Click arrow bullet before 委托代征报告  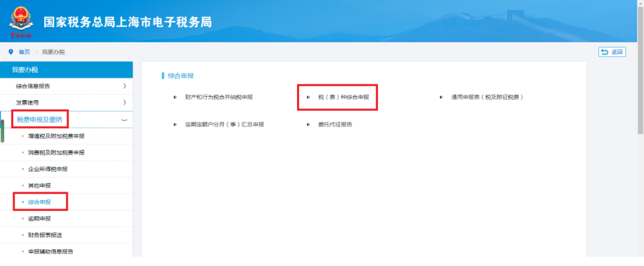pos(308,125)
